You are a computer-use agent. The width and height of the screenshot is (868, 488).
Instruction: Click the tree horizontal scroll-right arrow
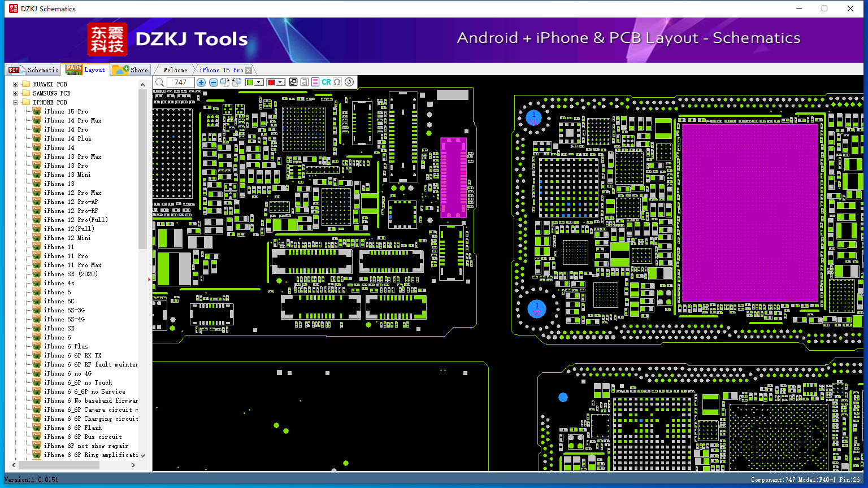(133, 465)
